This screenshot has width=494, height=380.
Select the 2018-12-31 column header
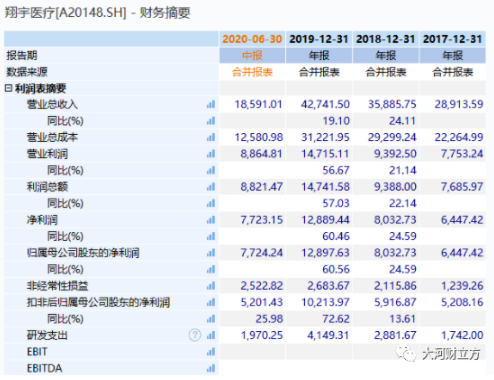coord(386,39)
